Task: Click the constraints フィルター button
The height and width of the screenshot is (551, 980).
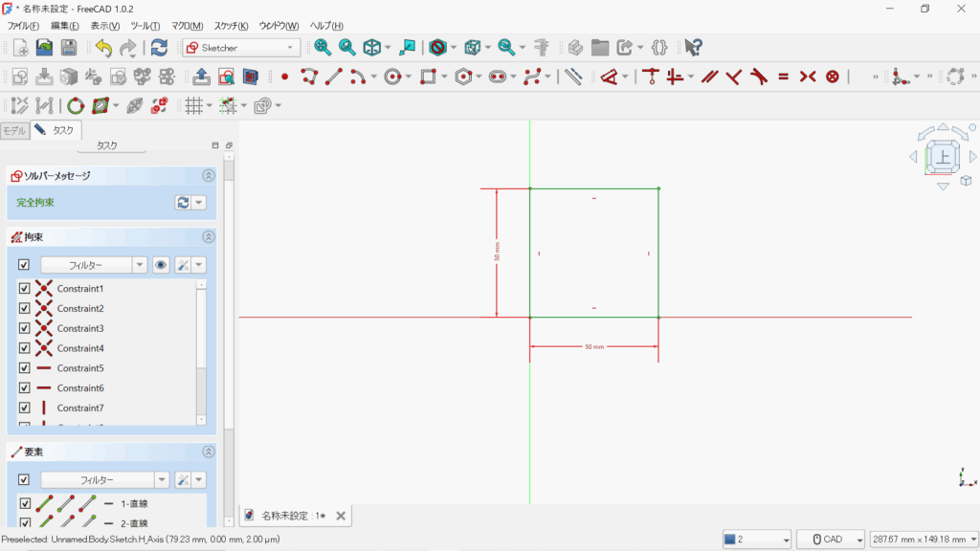Action: (x=93, y=265)
